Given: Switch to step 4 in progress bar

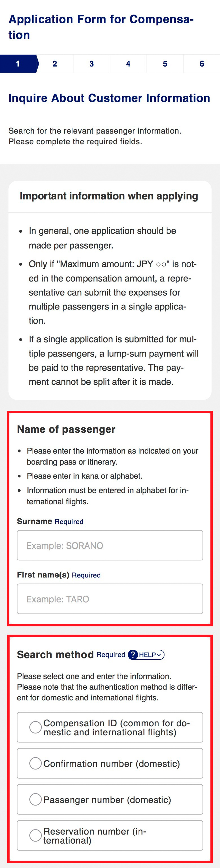Looking at the screenshot, I should (x=128, y=64).
